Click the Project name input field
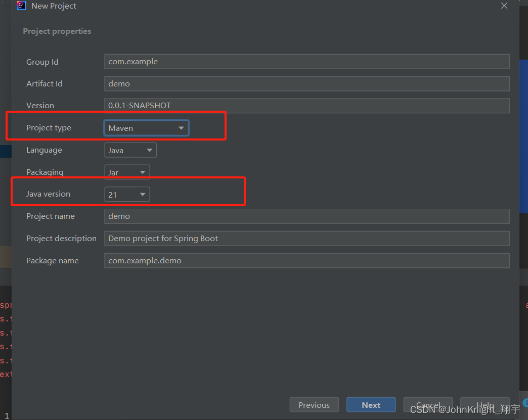The image size is (528, 420). coord(306,216)
